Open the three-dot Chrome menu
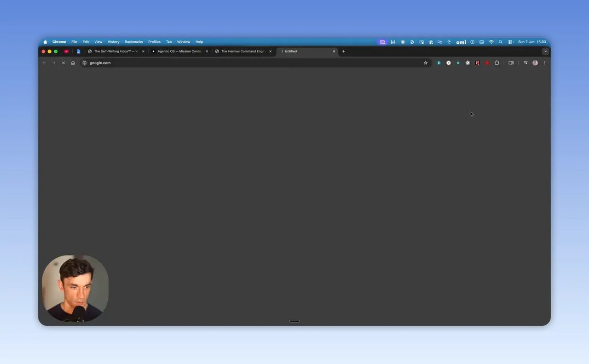Image resolution: width=589 pixels, height=364 pixels. [544, 63]
